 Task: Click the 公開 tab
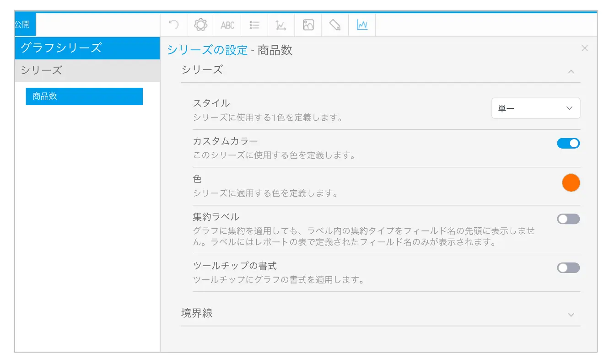22,25
